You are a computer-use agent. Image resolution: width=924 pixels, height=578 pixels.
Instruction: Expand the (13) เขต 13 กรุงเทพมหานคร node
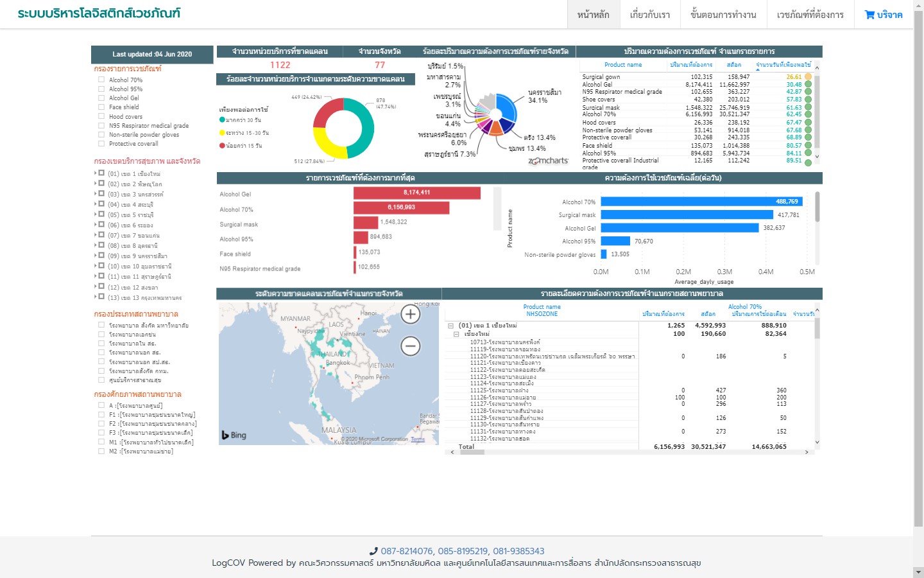point(96,297)
